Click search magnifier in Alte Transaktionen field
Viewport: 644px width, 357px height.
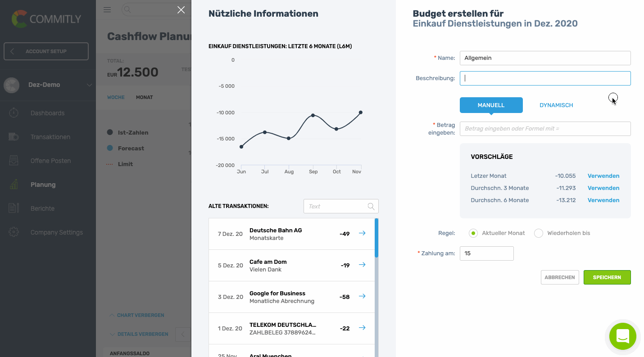(371, 206)
